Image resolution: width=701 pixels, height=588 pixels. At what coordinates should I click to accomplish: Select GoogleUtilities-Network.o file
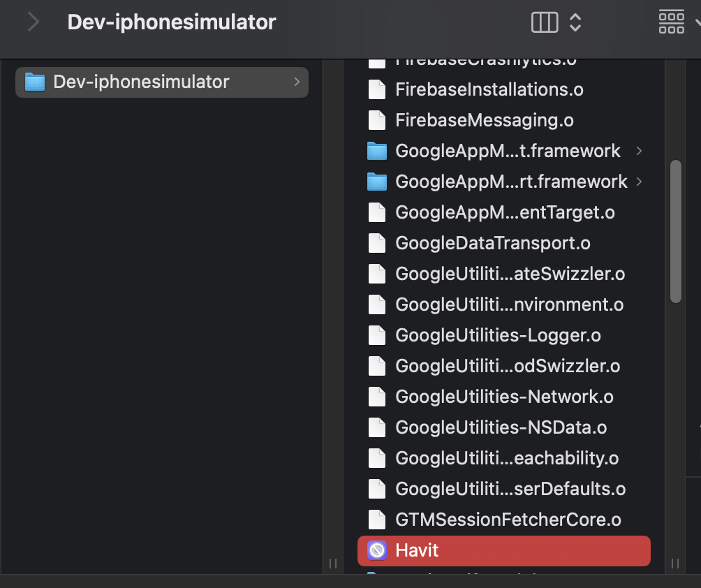click(x=504, y=397)
